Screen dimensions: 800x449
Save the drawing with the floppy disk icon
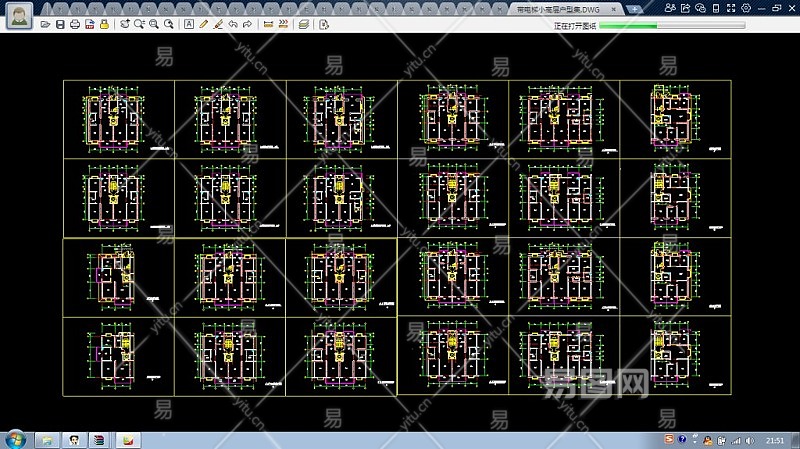[x=60, y=24]
